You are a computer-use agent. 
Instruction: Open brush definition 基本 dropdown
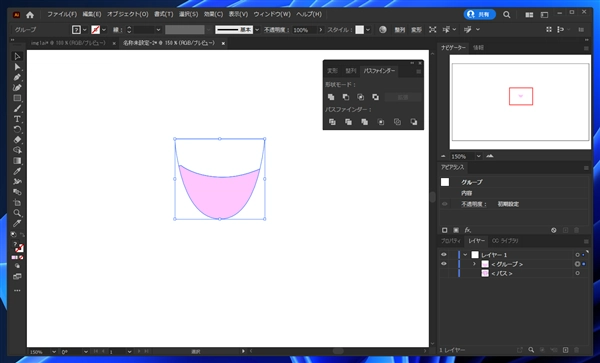click(x=257, y=29)
